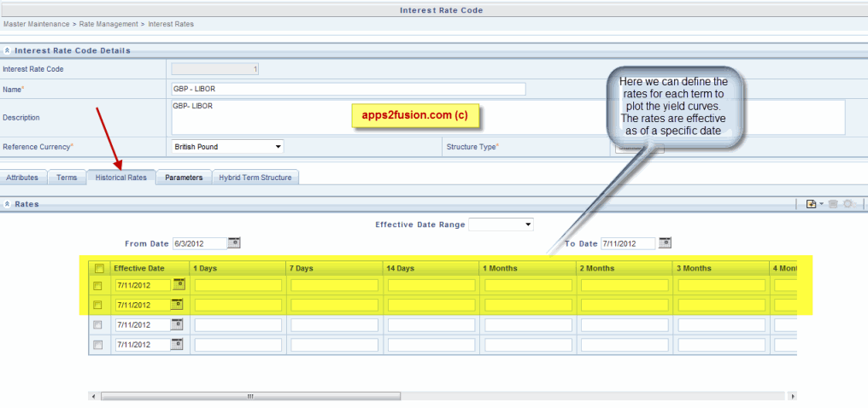The height and width of the screenshot is (408, 868).
Task: Collapse the Interest Rate Code Details section
Action: click(7, 50)
